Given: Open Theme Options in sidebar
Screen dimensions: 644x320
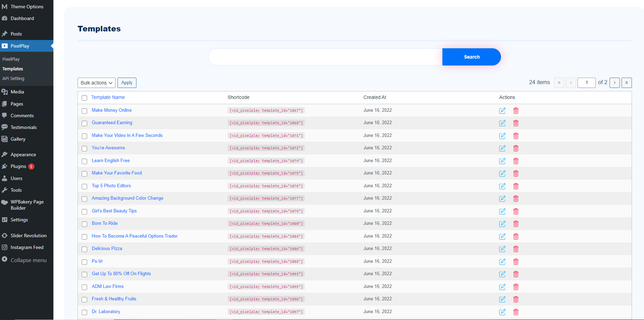Looking at the screenshot, I should click(27, 7).
